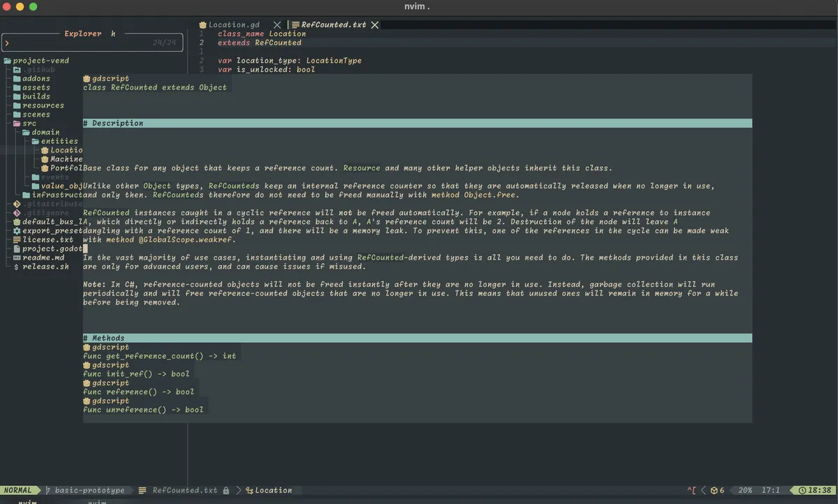This screenshot has height=504, width=838.
Task: Select the export_presets gear icon
Action: point(17,230)
